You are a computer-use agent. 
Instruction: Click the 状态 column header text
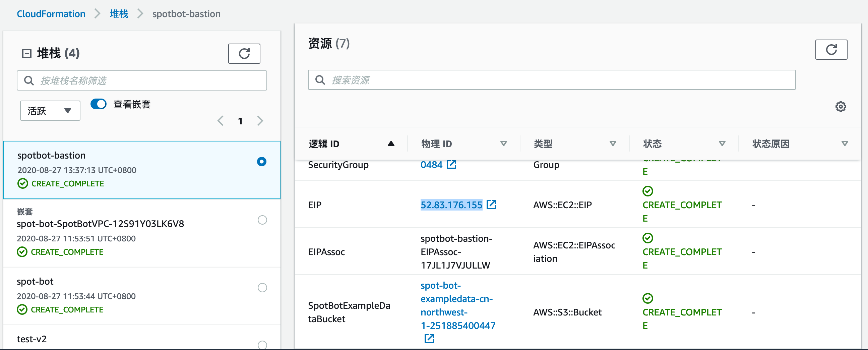(x=652, y=144)
